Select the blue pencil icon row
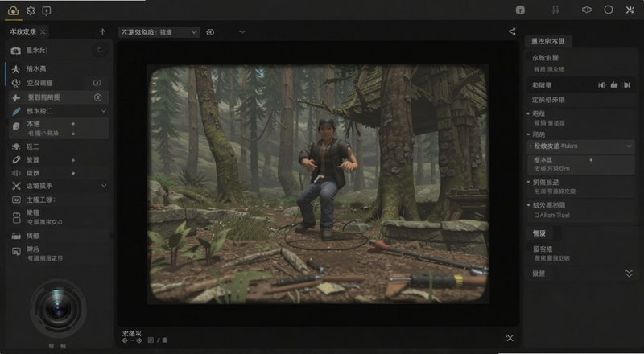The image size is (644, 354). pyautogui.click(x=59, y=111)
